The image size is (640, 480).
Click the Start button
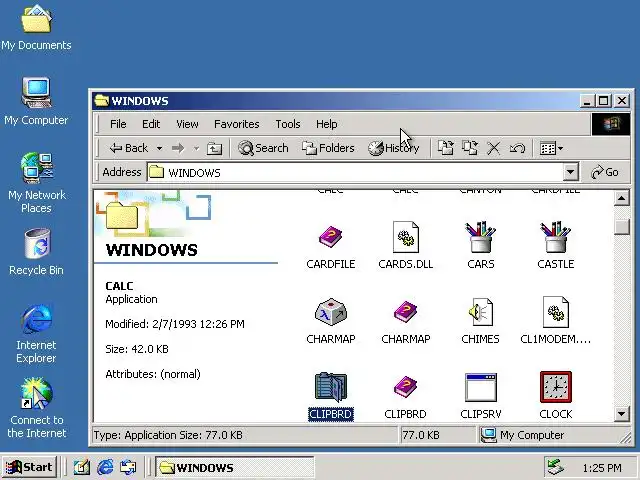coord(29,467)
